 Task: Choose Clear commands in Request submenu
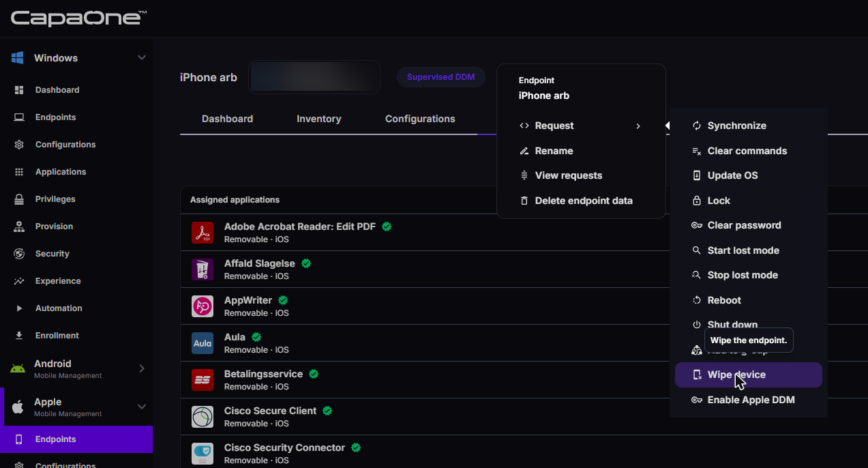click(x=749, y=151)
